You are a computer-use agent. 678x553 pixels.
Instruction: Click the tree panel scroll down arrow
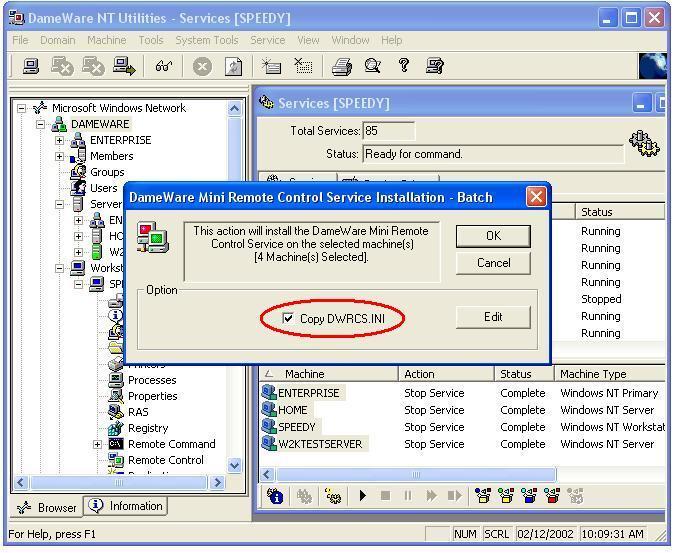234,466
